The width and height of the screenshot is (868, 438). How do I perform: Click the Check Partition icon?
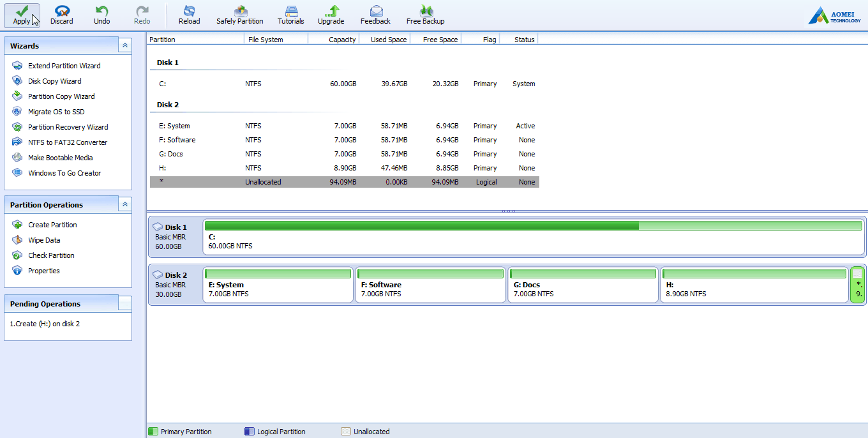click(17, 255)
